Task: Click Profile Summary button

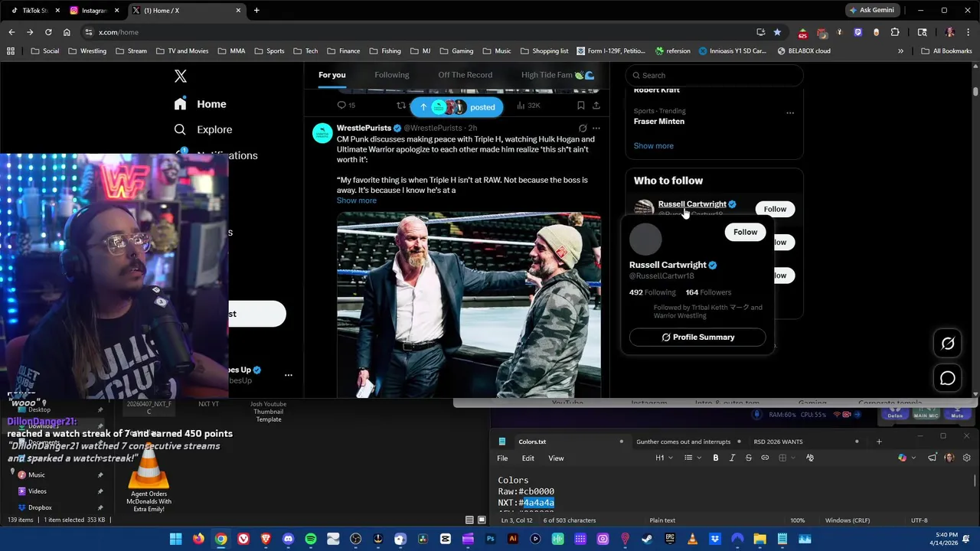Action: 697,337
